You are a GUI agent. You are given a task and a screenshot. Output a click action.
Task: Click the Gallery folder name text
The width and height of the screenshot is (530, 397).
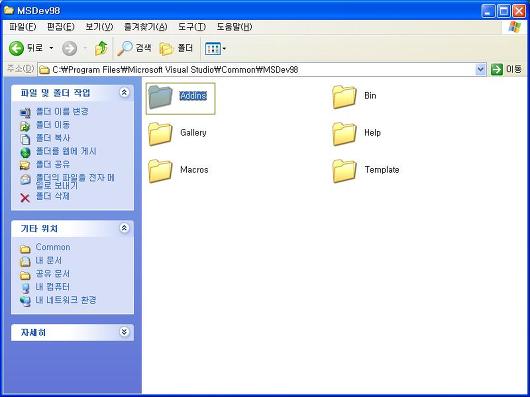[x=193, y=132]
